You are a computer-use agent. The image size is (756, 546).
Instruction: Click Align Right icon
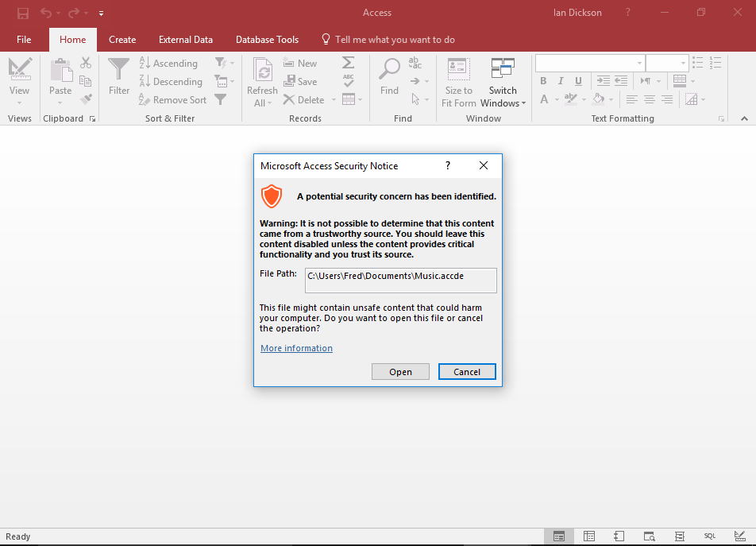(x=667, y=100)
